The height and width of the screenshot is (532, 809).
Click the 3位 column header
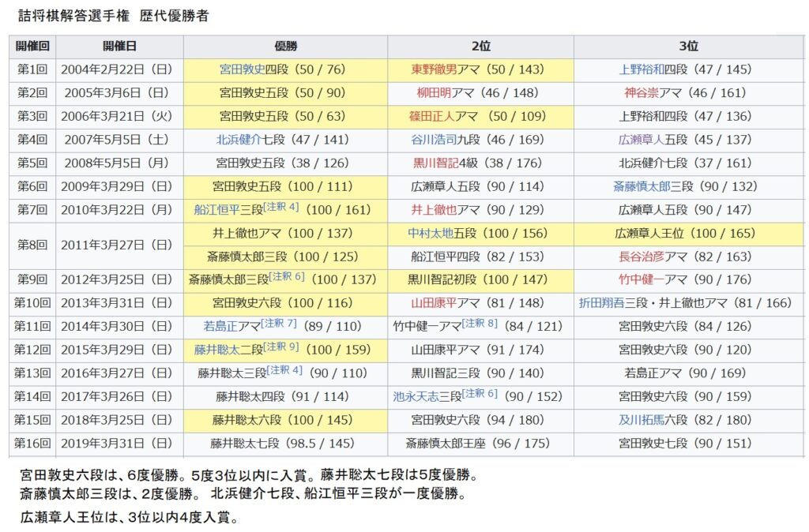[x=689, y=47]
